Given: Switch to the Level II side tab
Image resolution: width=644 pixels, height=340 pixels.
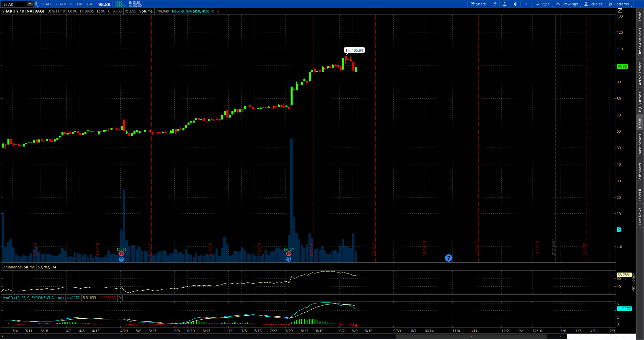Looking at the screenshot, I should [640, 195].
